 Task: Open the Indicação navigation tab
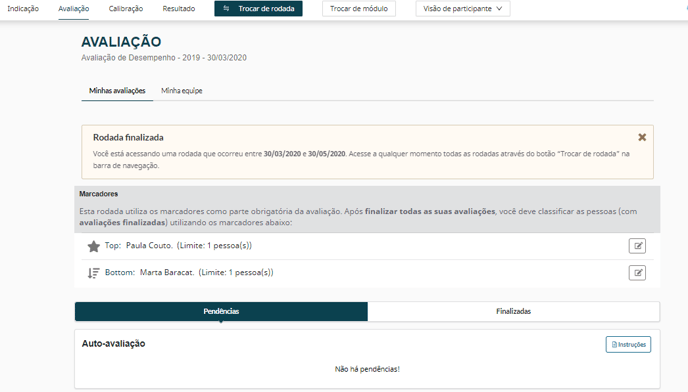coord(23,9)
